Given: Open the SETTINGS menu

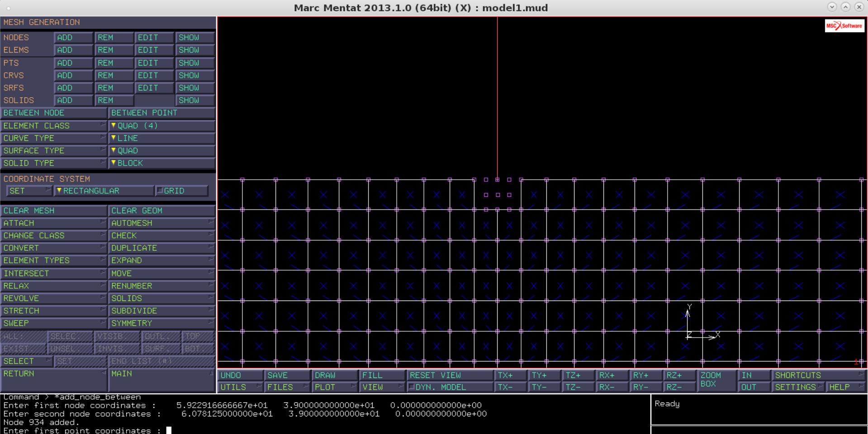Looking at the screenshot, I should pos(798,387).
